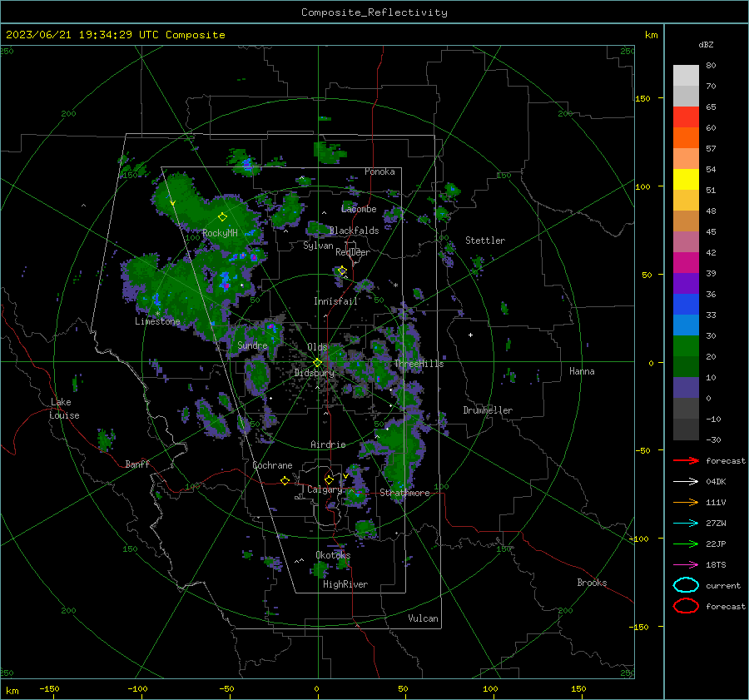Select the blue 36–33 dBZ color swatch
The width and height of the screenshot is (749, 700).
pos(686,304)
